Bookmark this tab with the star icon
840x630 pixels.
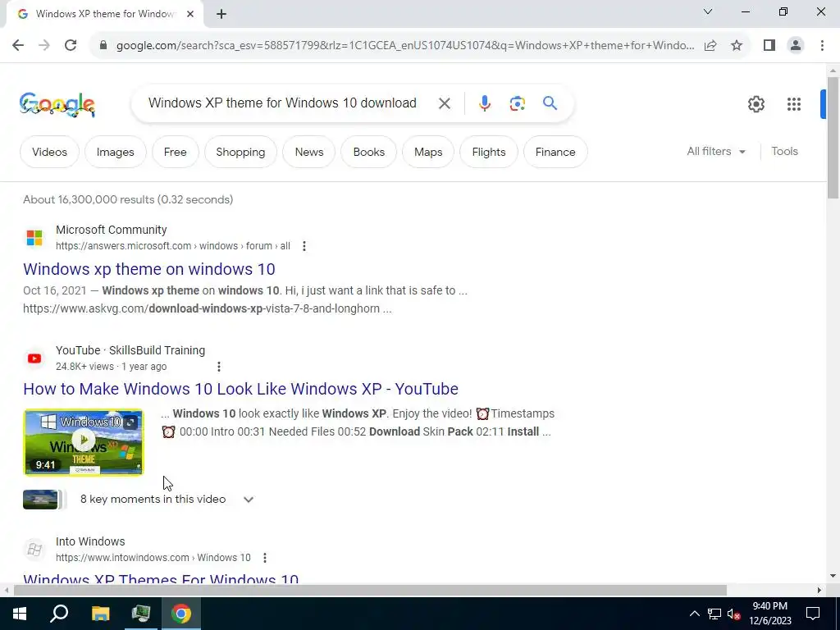737,45
